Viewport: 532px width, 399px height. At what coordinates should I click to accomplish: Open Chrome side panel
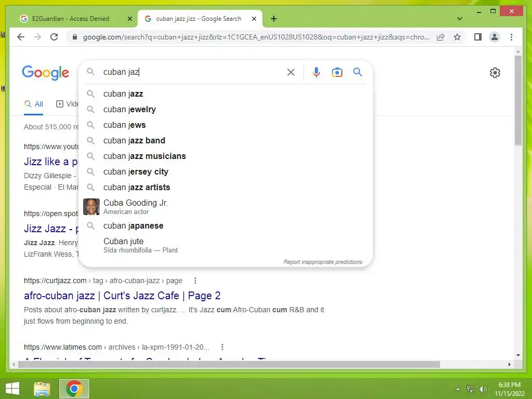coord(478,37)
